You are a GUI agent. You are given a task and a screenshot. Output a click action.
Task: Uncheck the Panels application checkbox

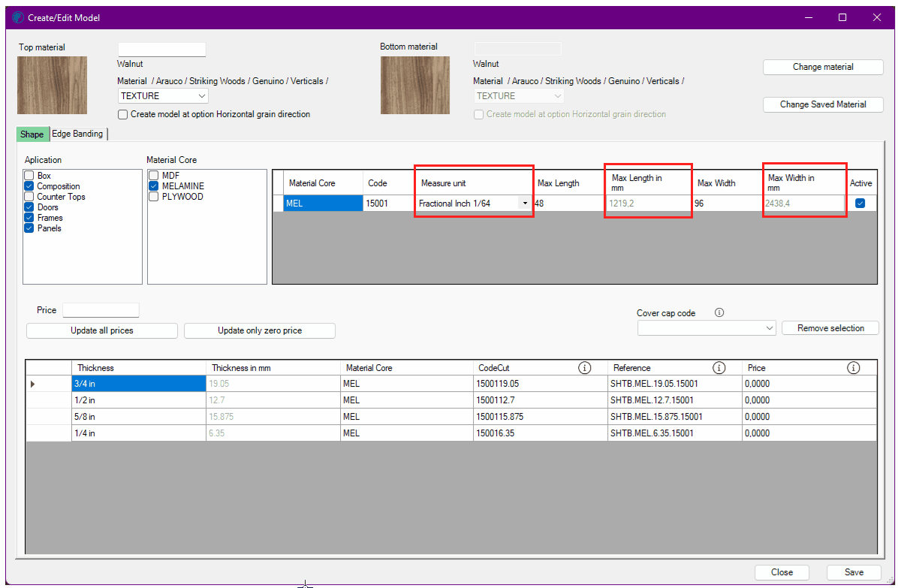point(29,228)
